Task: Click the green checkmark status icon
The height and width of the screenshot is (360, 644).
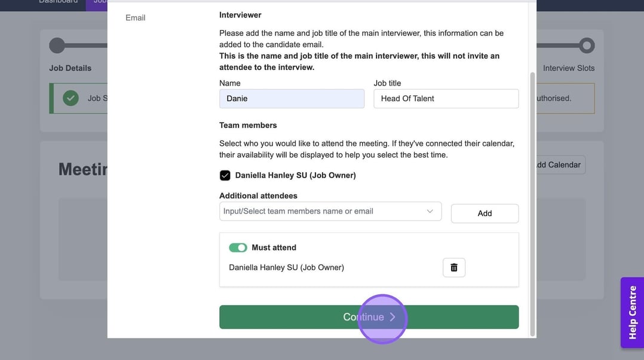Action: coord(71,98)
